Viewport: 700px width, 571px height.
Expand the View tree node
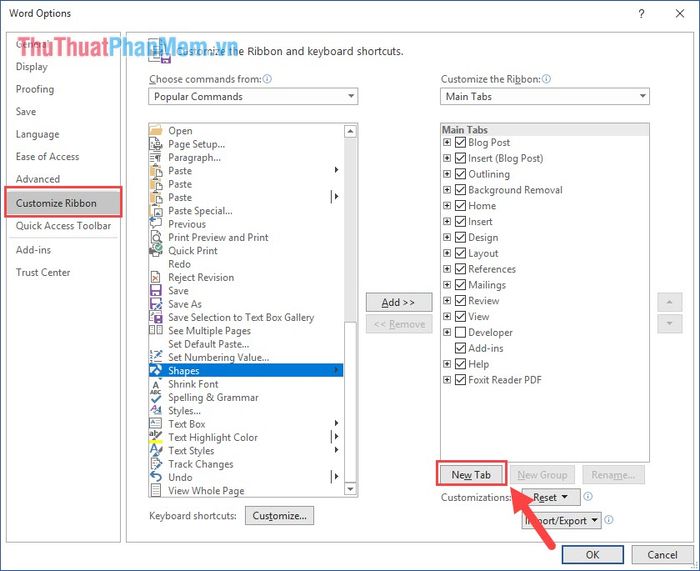(447, 317)
